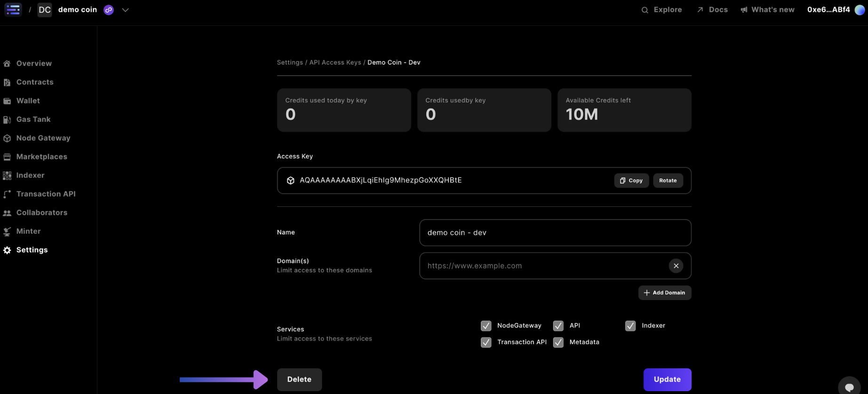The width and height of the screenshot is (868, 394).
Task: Click the Minter icon in sidebar
Action: click(x=7, y=231)
